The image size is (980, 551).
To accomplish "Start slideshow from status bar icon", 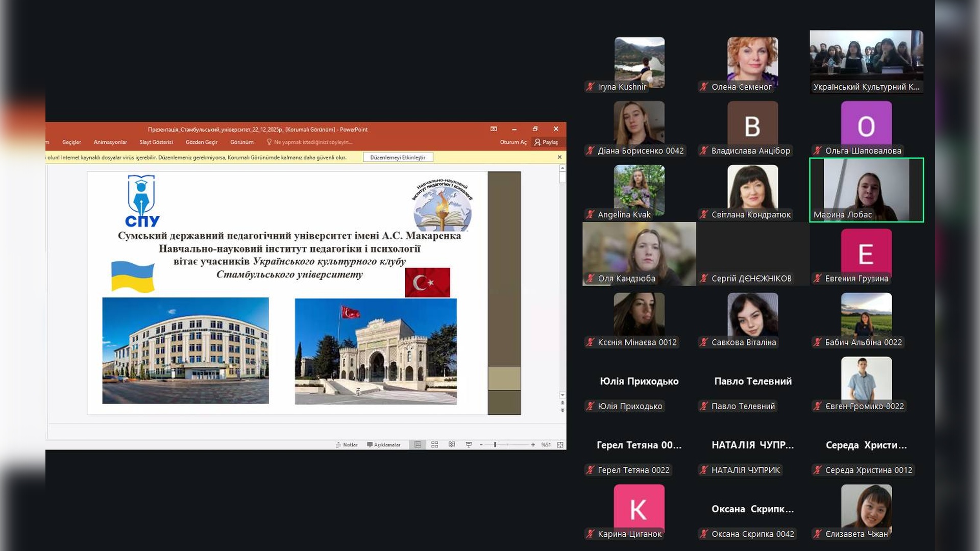I will coord(469,445).
